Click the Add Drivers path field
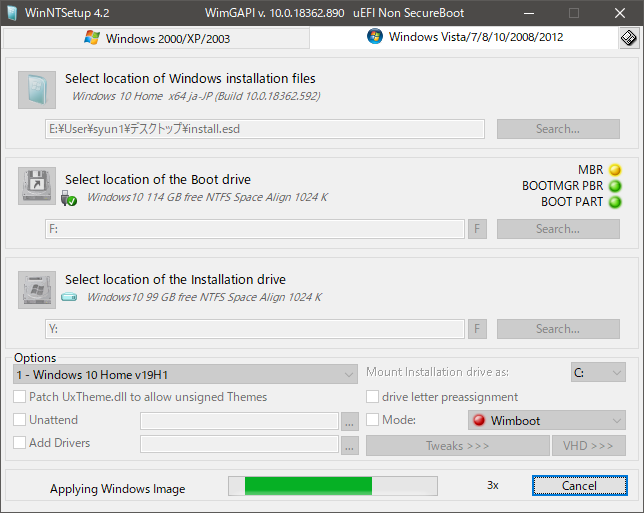 239,444
